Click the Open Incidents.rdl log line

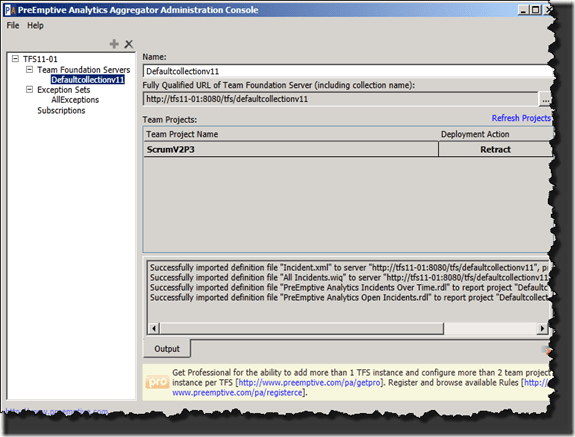click(x=349, y=297)
